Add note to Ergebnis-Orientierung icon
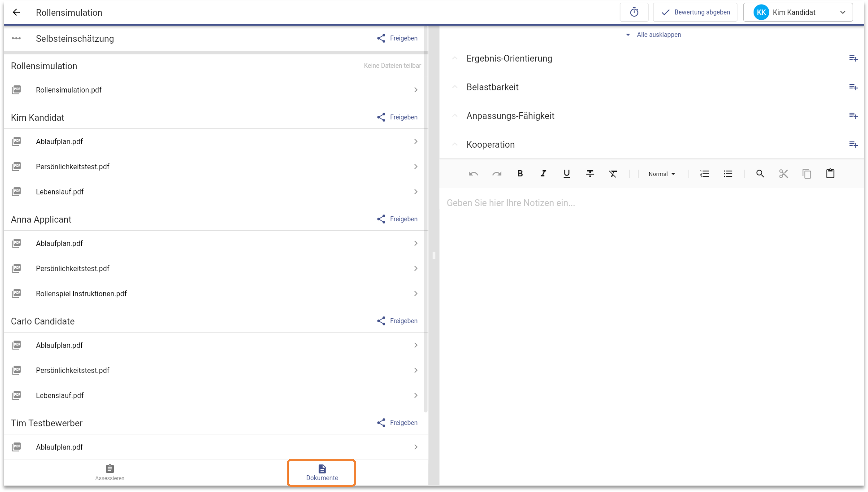Image resolution: width=868 pixels, height=492 pixels. point(853,59)
